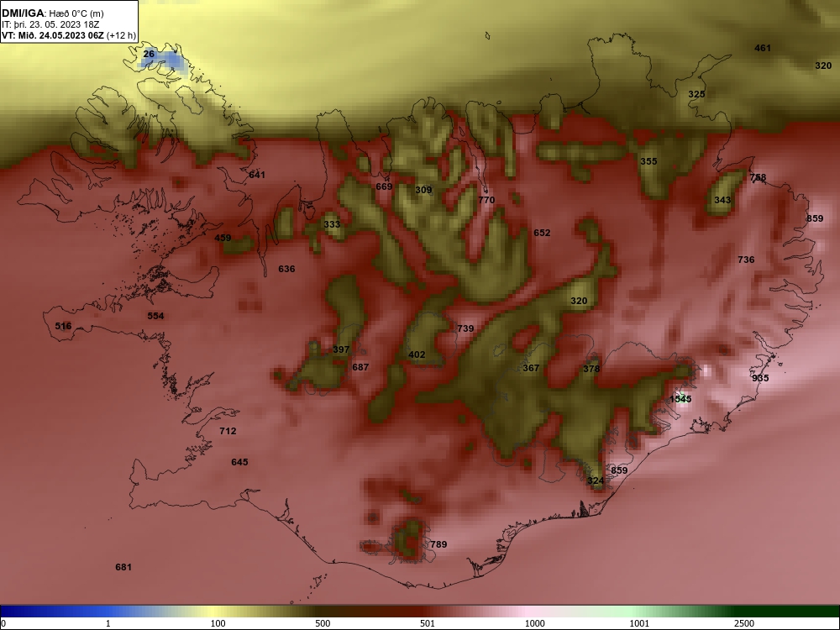Click the map value 770
Image resolution: width=840 pixels, height=630 pixels.
point(486,201)
